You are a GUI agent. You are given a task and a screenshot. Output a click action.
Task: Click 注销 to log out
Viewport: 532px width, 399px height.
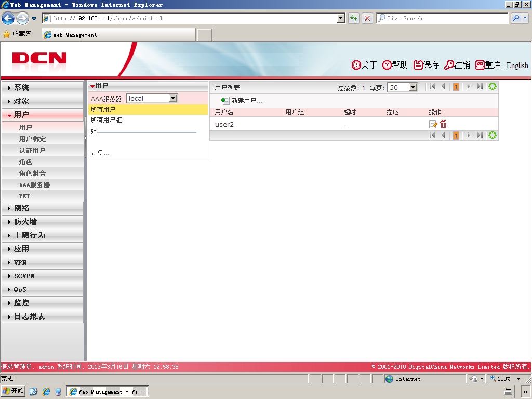pos(457,65)
